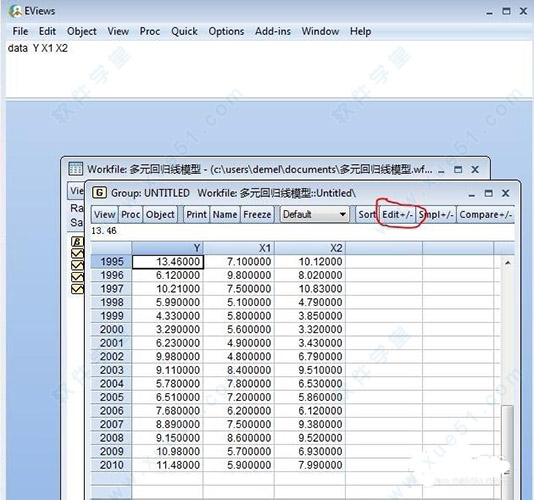Screen dimensions: 534x500
Task: Close the EViews application window
Action: point(524,11)
